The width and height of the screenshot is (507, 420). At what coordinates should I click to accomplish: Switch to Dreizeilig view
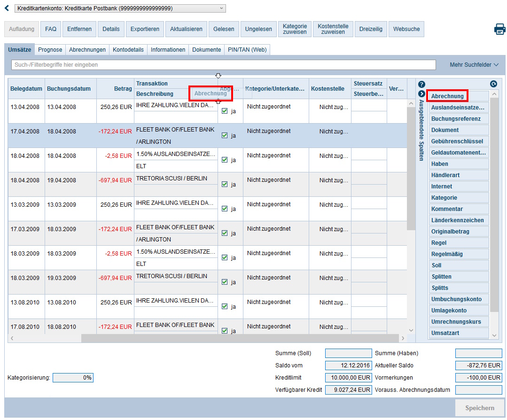pos(371,29)
